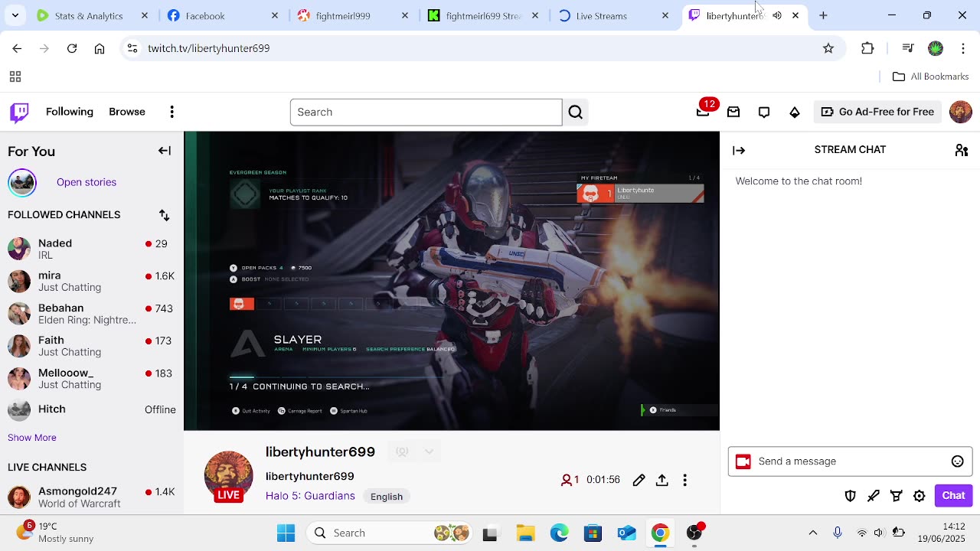Open the browser apps grid icon
Screen dimensions: 980x551
click(15, 77)
